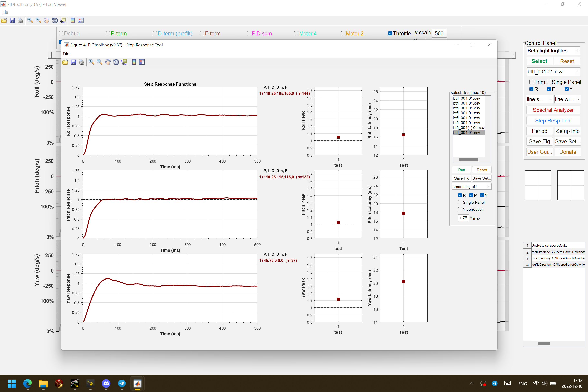Viewport: 588px width, 392px height.
Task: Enable the Motor 2 checkbox
Action: click(x=343, y=33)
